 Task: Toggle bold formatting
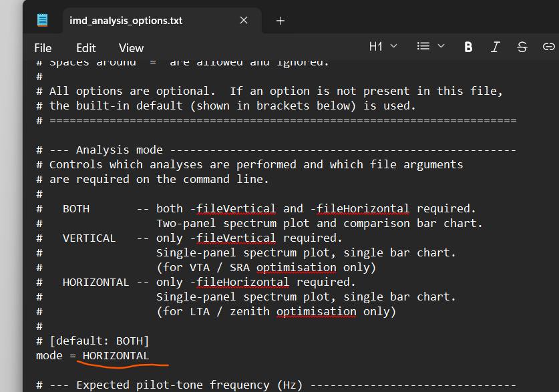point(468,47)
